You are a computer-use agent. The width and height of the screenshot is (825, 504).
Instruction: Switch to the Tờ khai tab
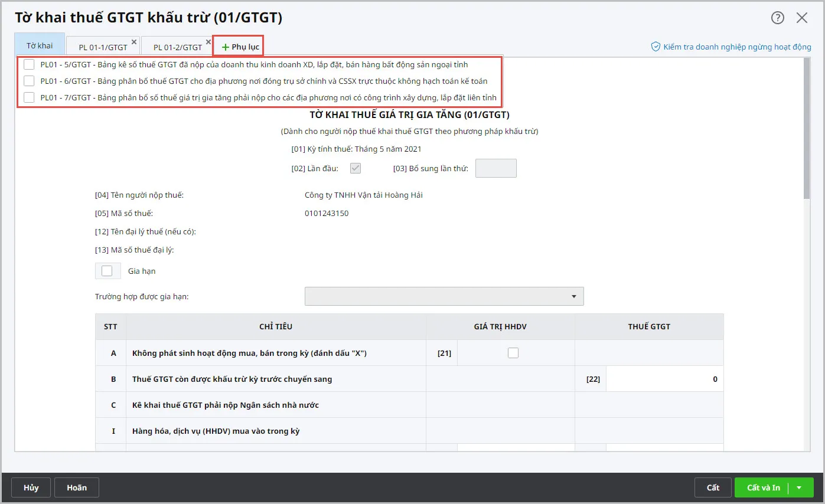coord(40,45)
